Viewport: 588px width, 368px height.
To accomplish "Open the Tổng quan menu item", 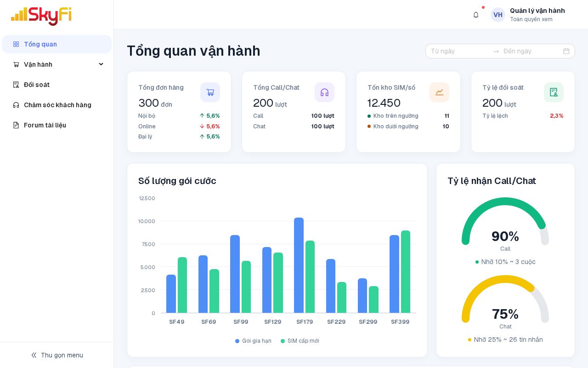I will 57,44.
